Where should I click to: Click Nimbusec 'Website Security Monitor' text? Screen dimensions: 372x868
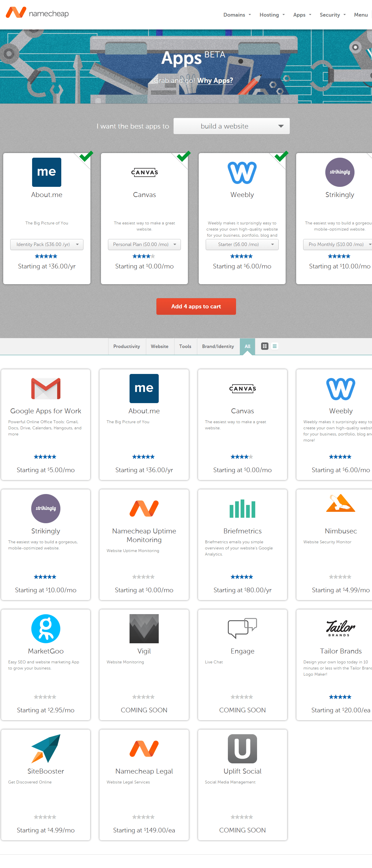[x=327, y=542]
